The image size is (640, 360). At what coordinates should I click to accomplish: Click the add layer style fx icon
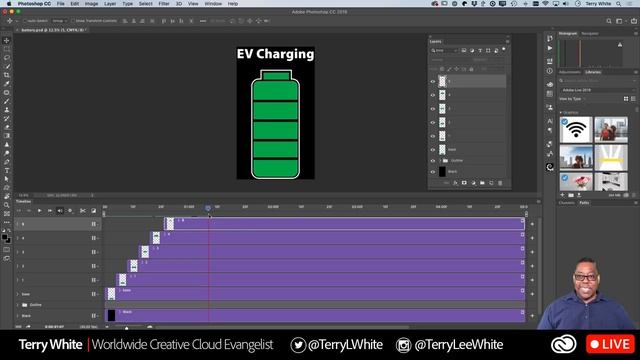[455, 183]
